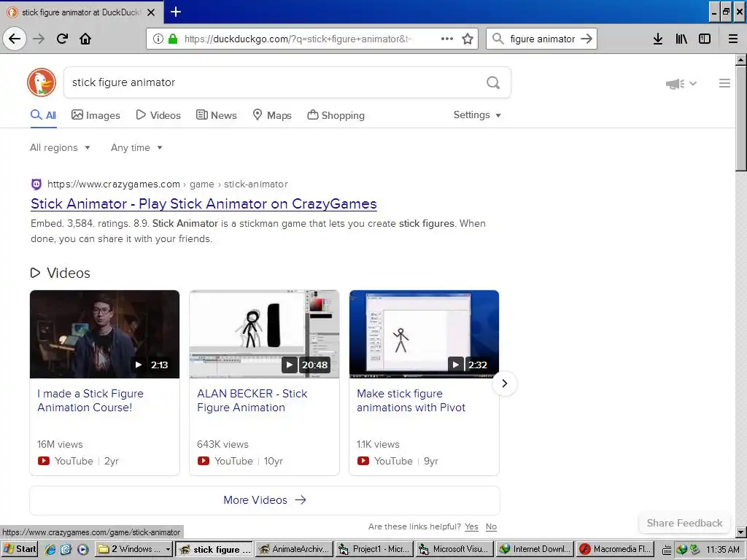Answer Yes to links helpful

[471, 526]
